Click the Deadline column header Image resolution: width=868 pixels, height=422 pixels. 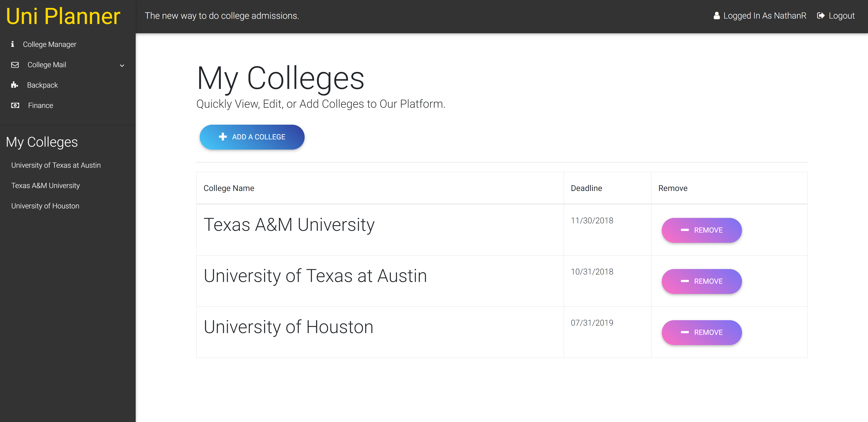(586, 188)
